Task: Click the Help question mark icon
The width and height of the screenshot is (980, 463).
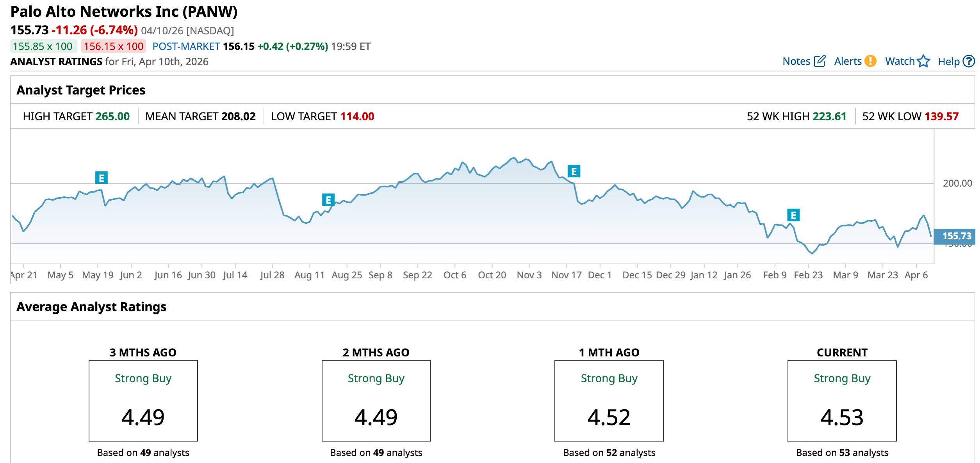Action: (x=969, y=61)
